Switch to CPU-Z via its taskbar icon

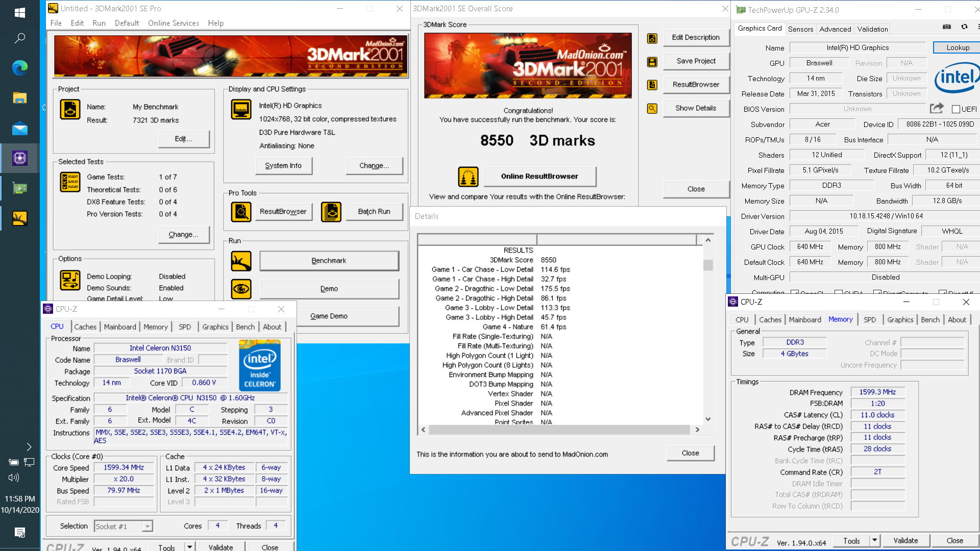(x=20, y=158)
